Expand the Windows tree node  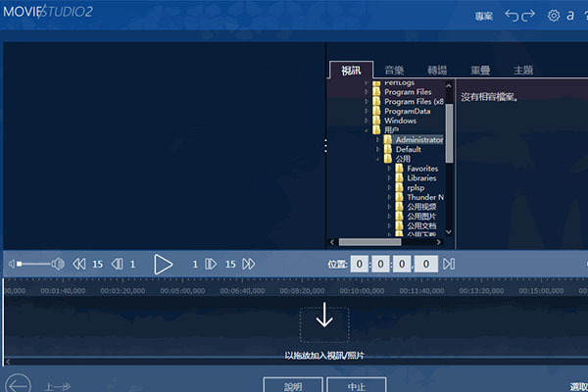click(367, 121)
